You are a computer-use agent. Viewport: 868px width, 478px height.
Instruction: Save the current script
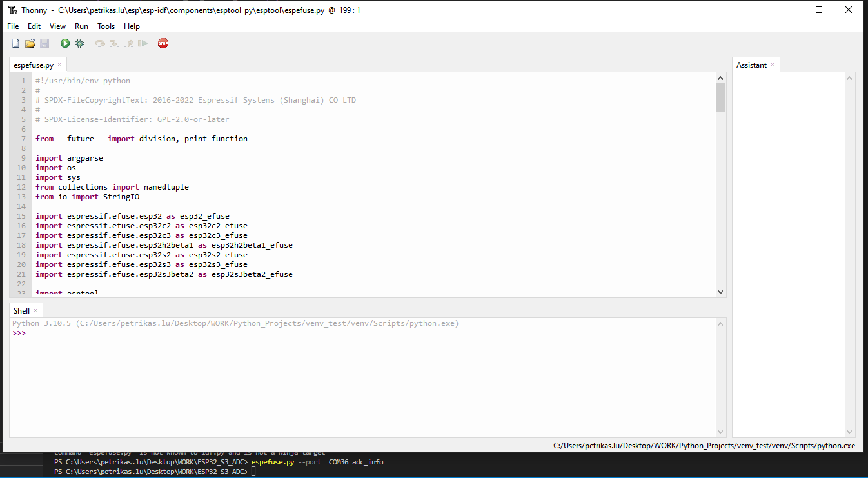(x=44, y=43)
